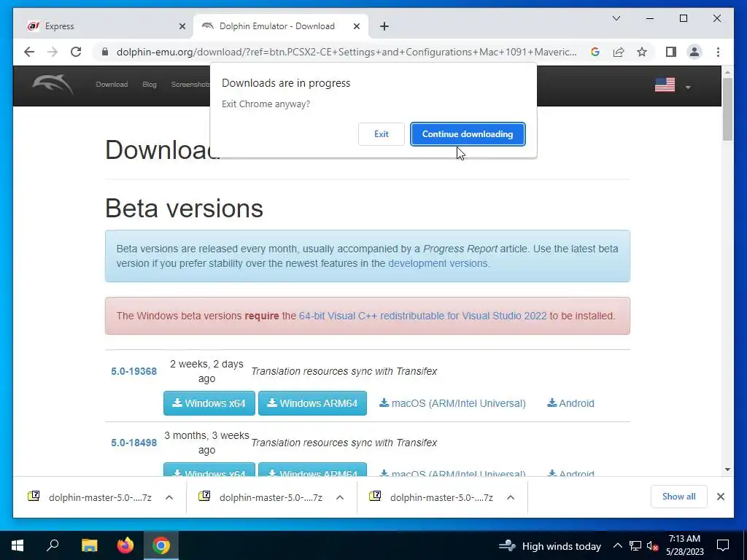The height and width of the screenshot is (560, 747).
Task: Click Android link for 5.0-19368
Action: click(x=570, y=403)
